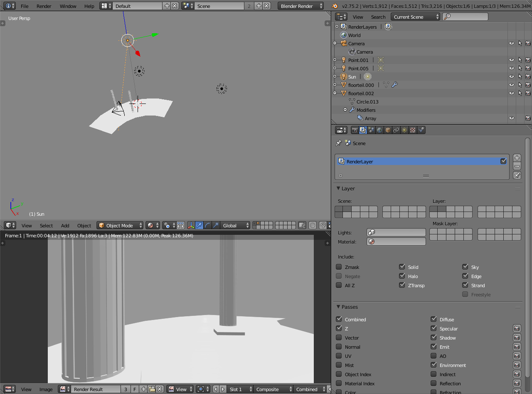
Task: Open the Texture properties checkerboard tab
Action: [413, 130]
